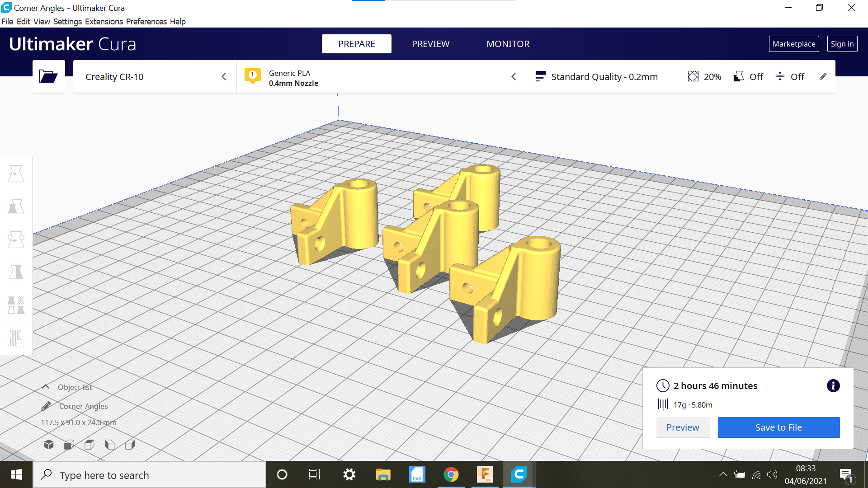Select the Mirror tool
The height and width of the screenshot is (488, 868).
coord(16,272)
